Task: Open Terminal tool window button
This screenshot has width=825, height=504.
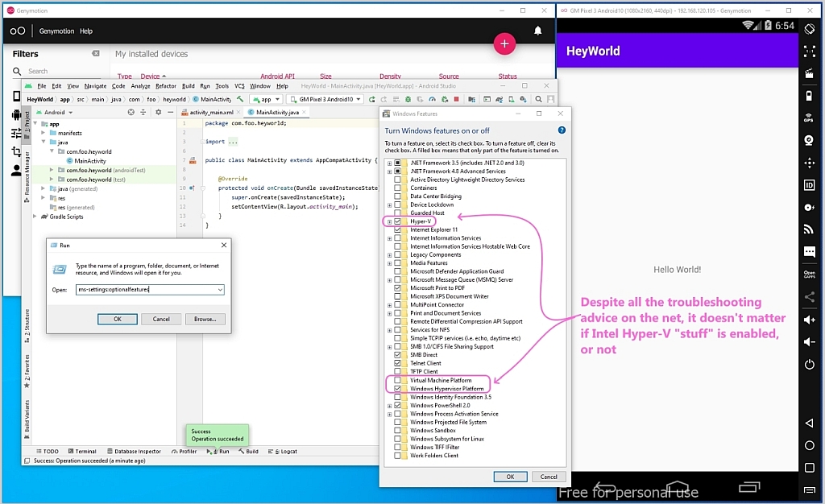Action: point(82,451)
